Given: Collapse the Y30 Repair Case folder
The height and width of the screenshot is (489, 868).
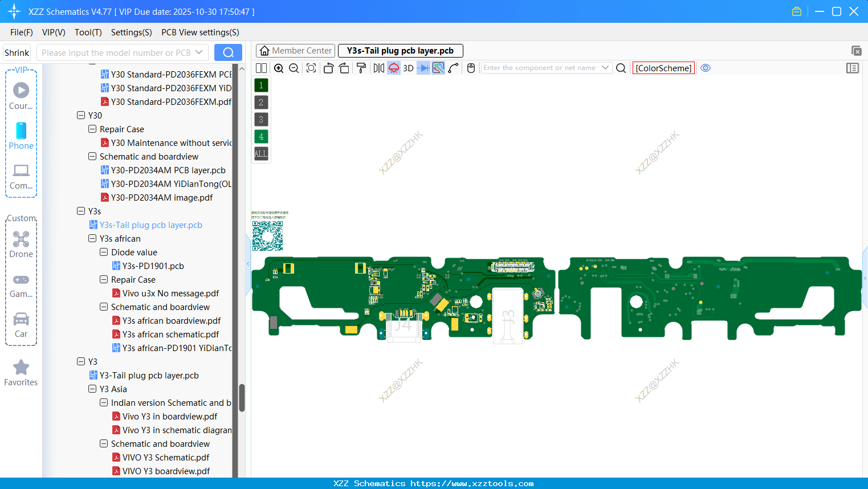Looking at the screenshot, I should tap(92, 129).
